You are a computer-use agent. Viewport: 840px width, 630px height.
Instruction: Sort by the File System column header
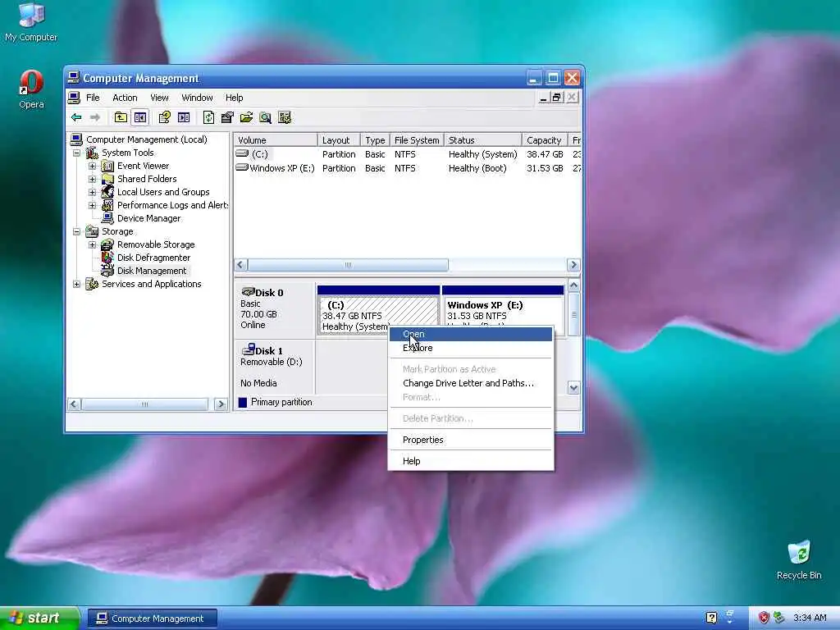point(417,139)
